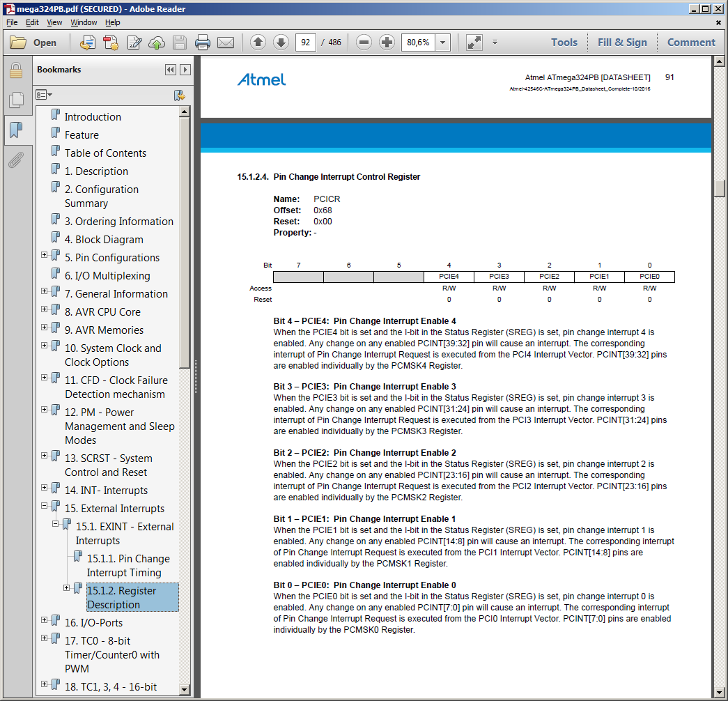Expand the 14. INT- Interrupts bookmark
Screen dimensions: 728x701
pyautogui.click(x=44, y=487)
